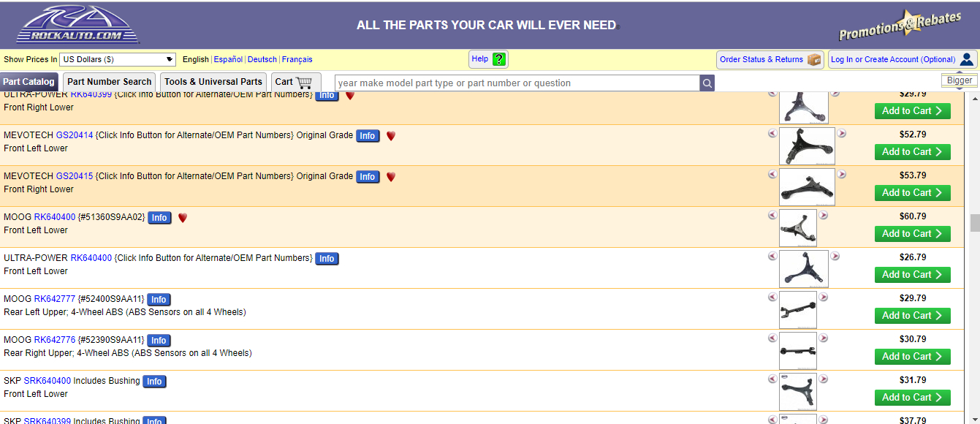This screenshot has width=980, height=424.
Task: Click the green Help question mark icon
Action: point(499,59)
